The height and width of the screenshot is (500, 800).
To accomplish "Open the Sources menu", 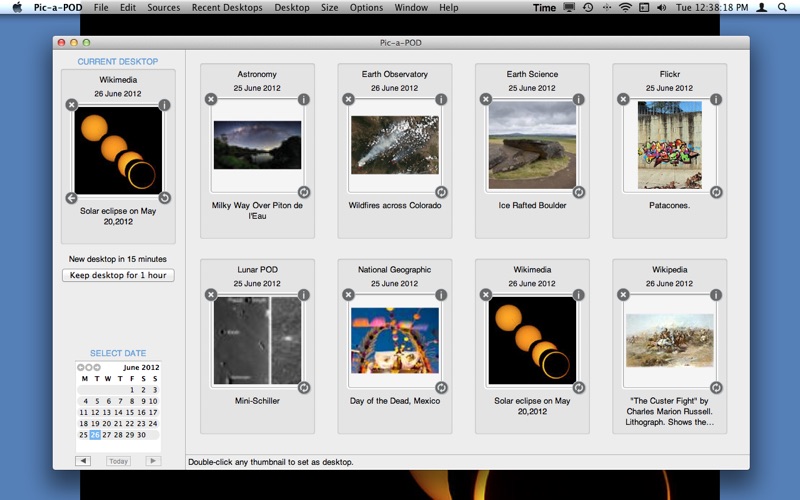I will click(163, 7).
